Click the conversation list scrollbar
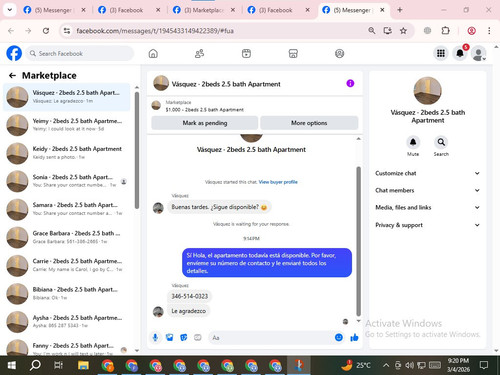Screen dimensions: 500x375 (137, 150)
